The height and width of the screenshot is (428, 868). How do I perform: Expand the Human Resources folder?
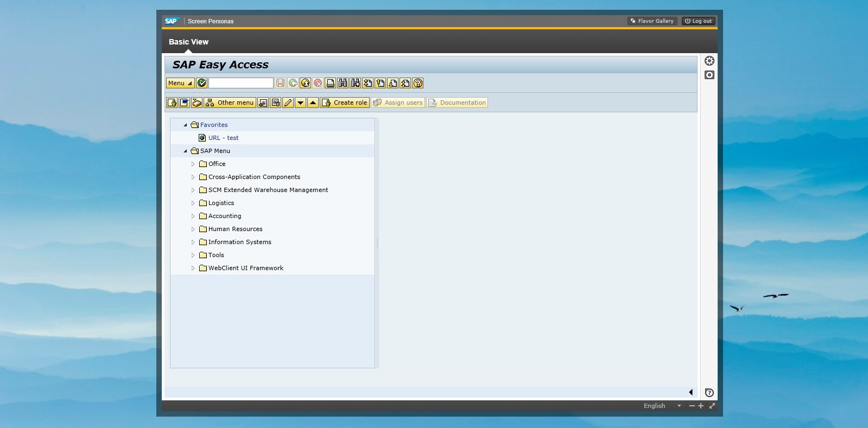point(193,229)
